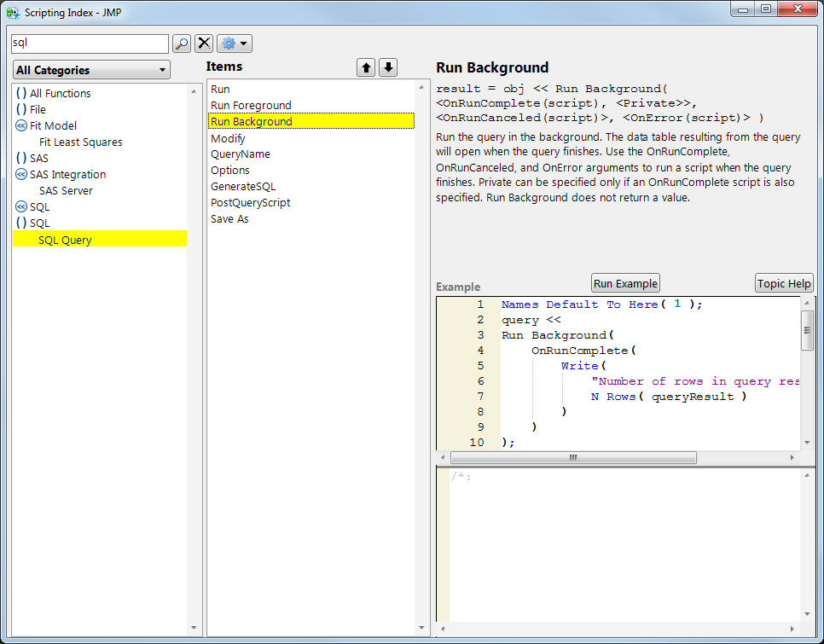Screen dimensions: 824x644
Task: Click the magnifier search icon
Action: pos(182,44)
